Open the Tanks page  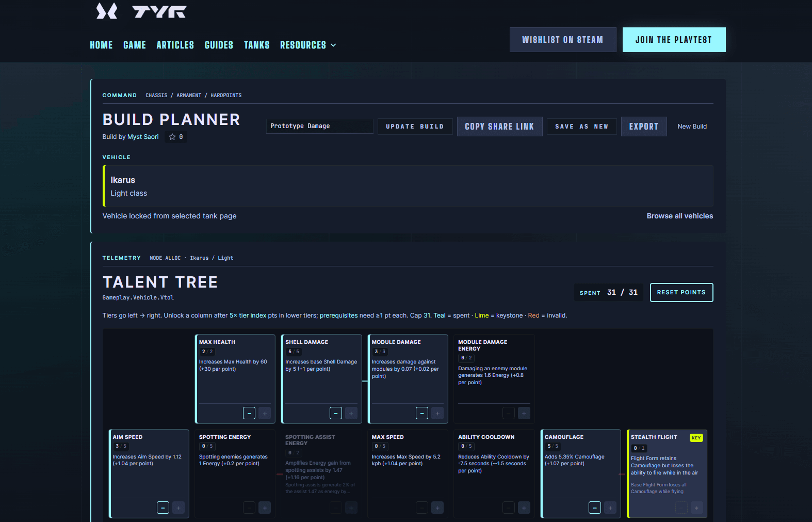coord(257,45)
